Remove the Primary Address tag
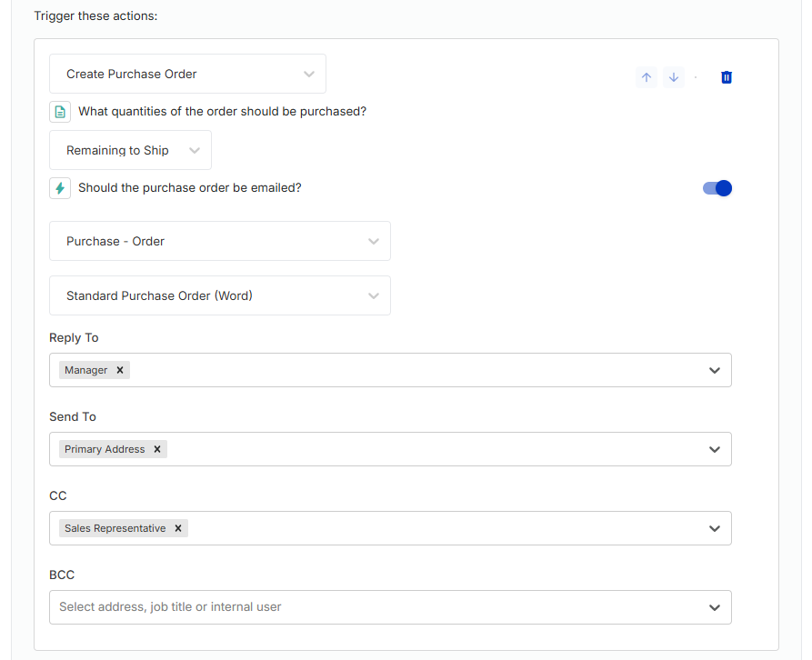This screenshot has height=660, width=812. tap(157, 449)
